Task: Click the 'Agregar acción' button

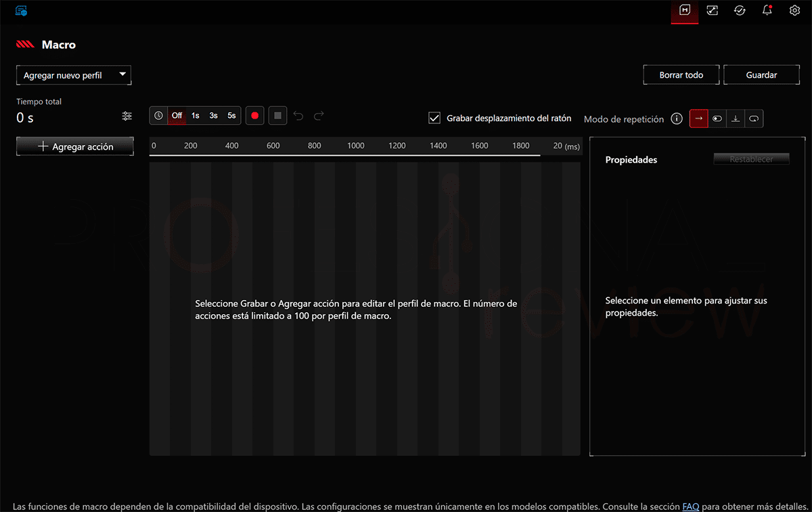Action: click(x=75, y=146)
